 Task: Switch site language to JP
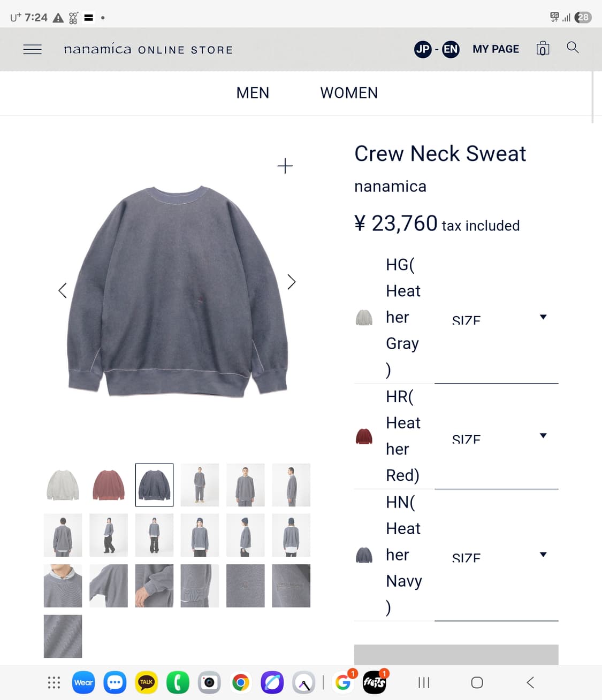(423, 49)
